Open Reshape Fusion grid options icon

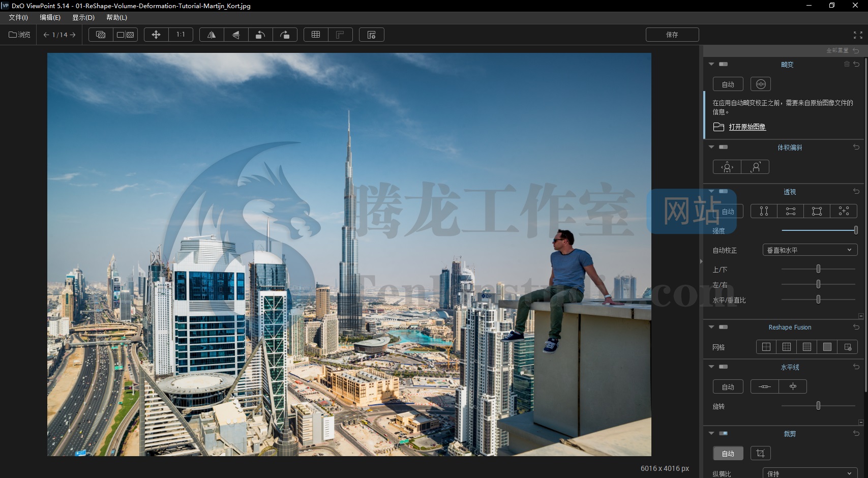(848, 347)
